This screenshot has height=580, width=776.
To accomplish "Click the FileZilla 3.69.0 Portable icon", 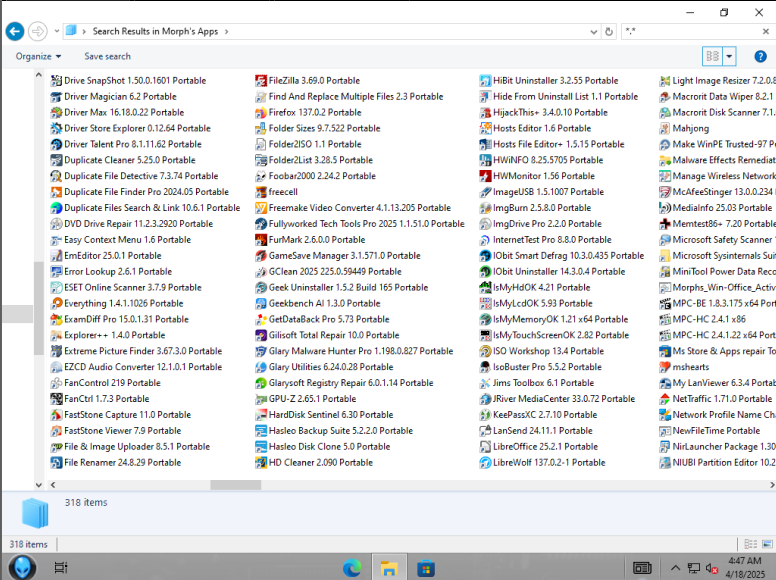I will point(260,81).
